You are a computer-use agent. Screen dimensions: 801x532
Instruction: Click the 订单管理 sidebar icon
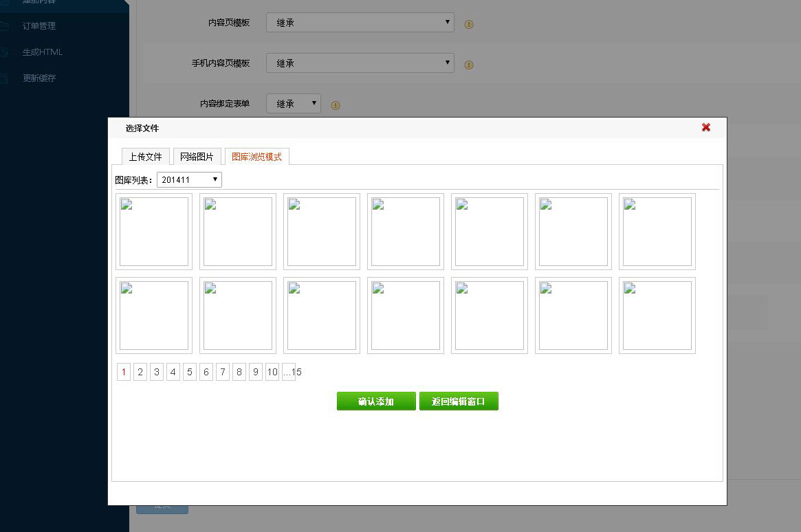coord(6,26)
